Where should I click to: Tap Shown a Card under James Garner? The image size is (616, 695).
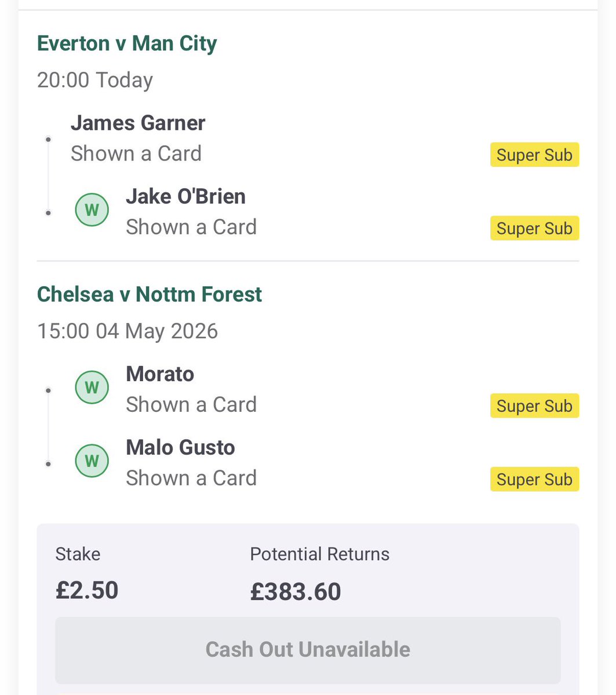click(136, 153)
